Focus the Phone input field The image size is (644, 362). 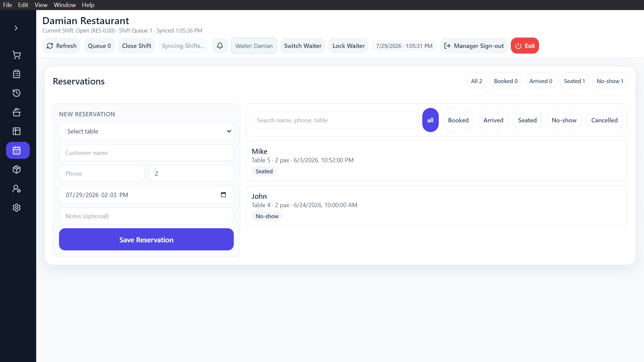click(102, 173)
